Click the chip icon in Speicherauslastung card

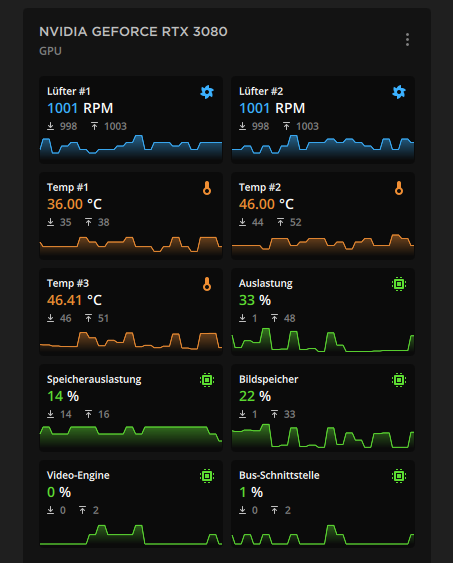pyautogui.click(x=207, y=380)
